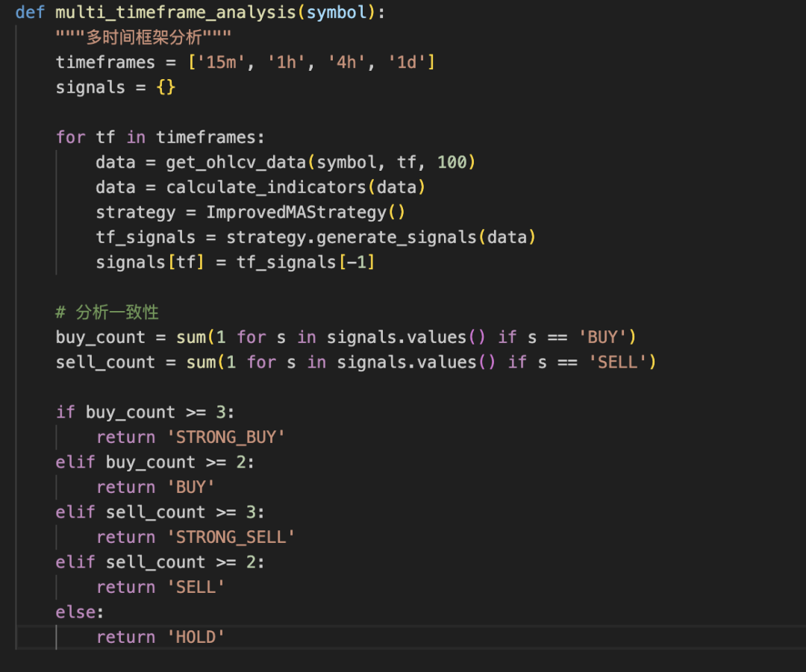This screenshot has height=672, width=806.
Task: Select the '15m' string literal
Action: [x=221, y=62]
